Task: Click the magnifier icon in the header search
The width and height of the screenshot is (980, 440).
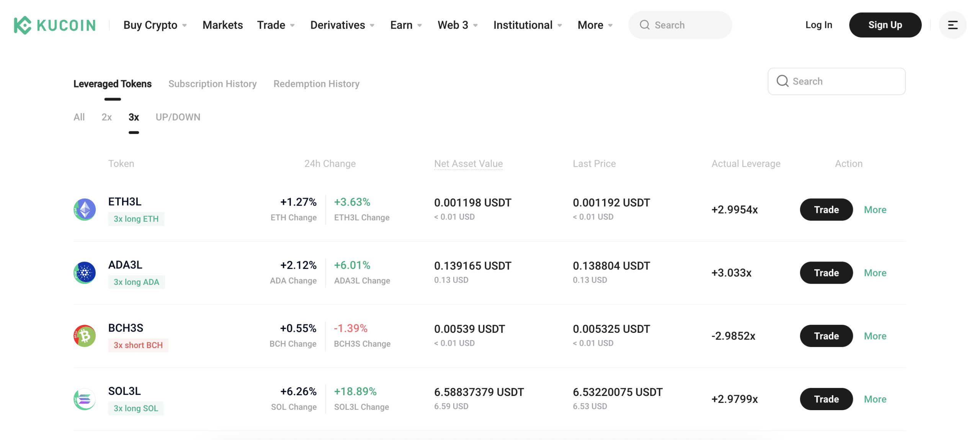Action: tap(644, 25)
